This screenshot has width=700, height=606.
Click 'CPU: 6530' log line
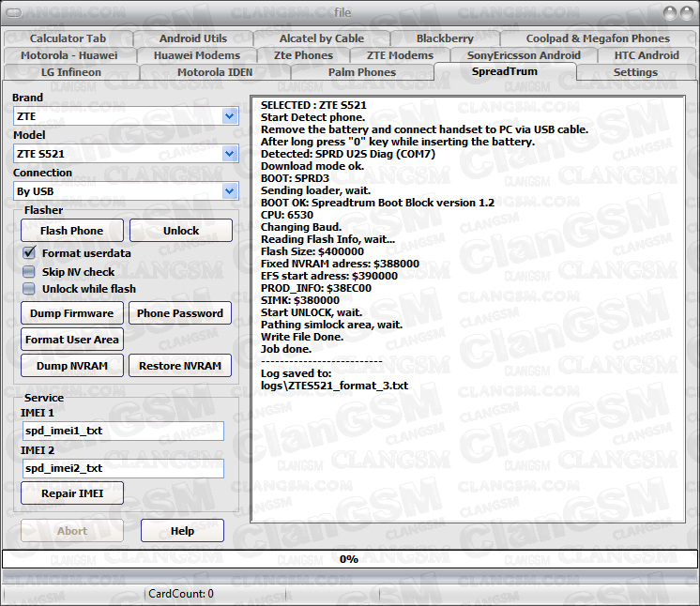287,215
